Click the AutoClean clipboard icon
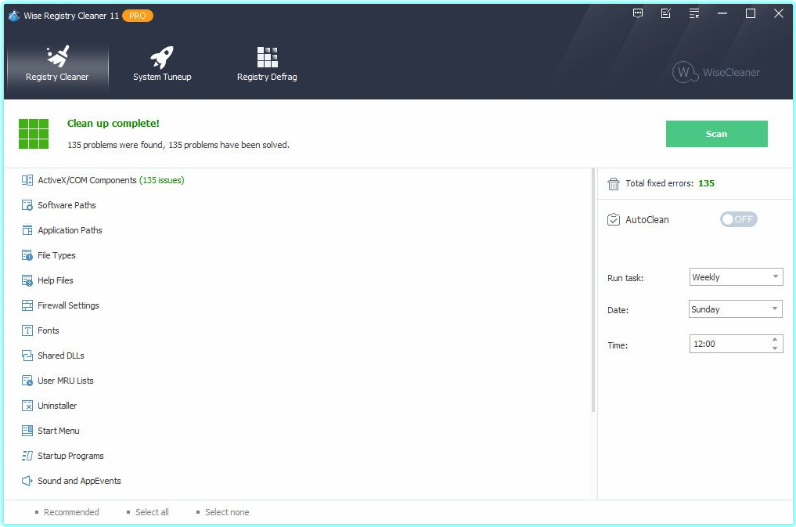This screenshot has height=527, width=796. [613, 219]
